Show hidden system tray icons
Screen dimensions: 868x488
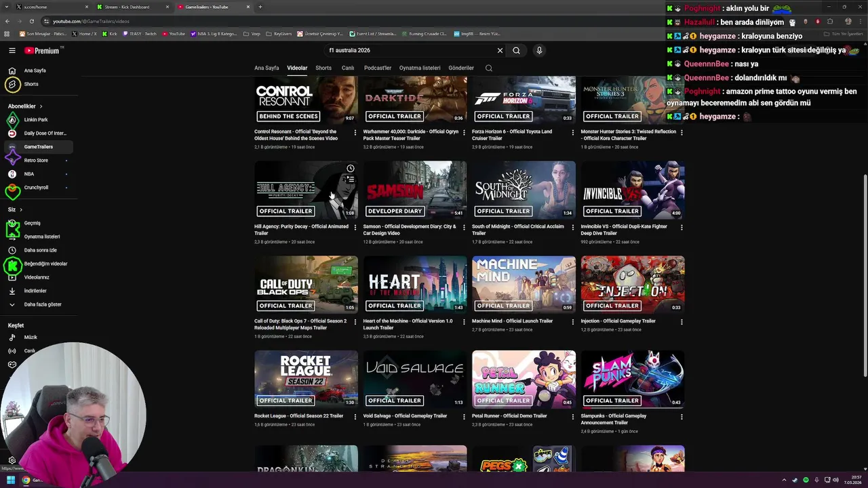[x=785, y=480]
